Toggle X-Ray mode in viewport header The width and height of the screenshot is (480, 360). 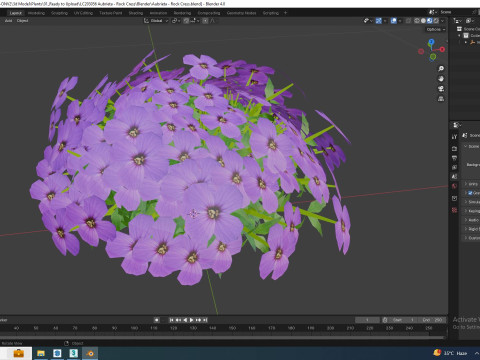409,21
